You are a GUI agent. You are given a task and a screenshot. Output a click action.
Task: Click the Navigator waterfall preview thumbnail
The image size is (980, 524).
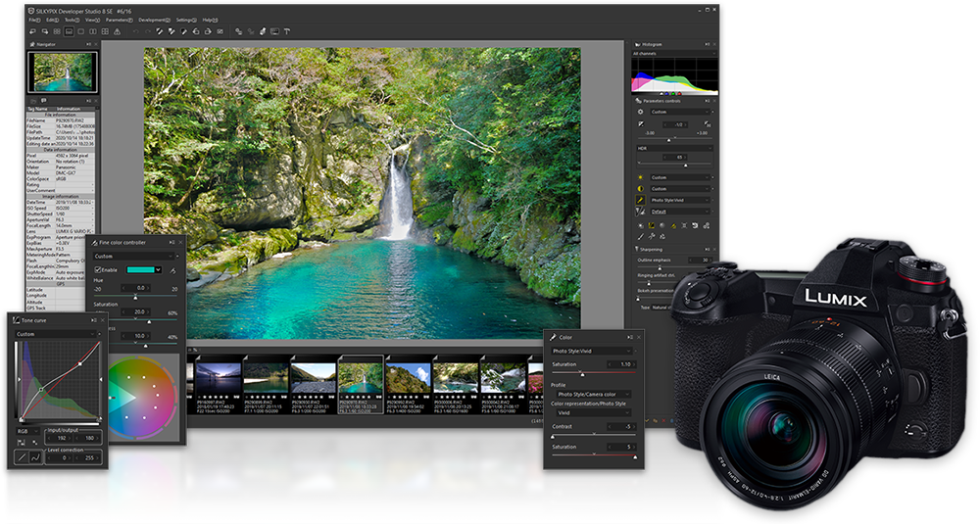[x=63, y=71]
